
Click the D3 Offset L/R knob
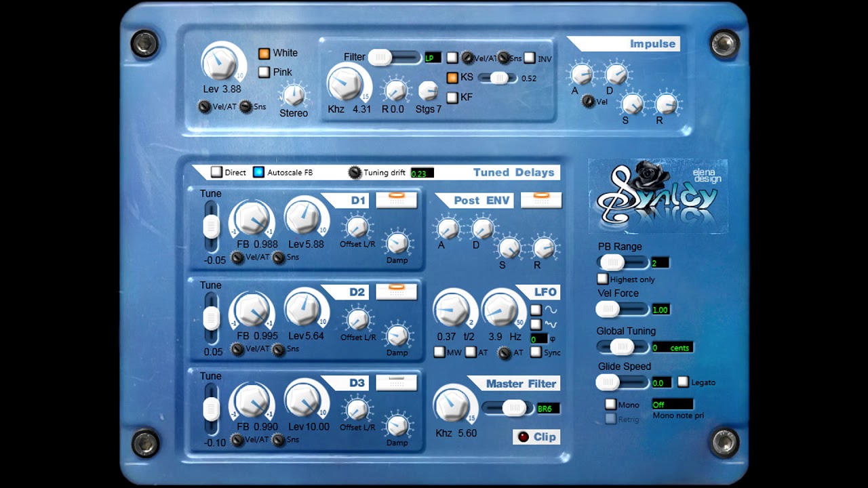[357, 410]
